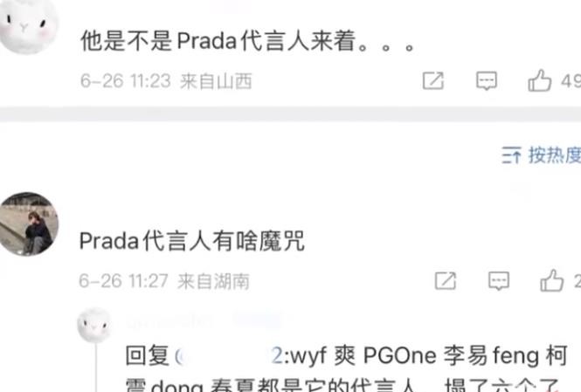Open comment text 他是不是Prada代言人来着
The height and width of the screenshot is (392, 581).
pos(247,40)
